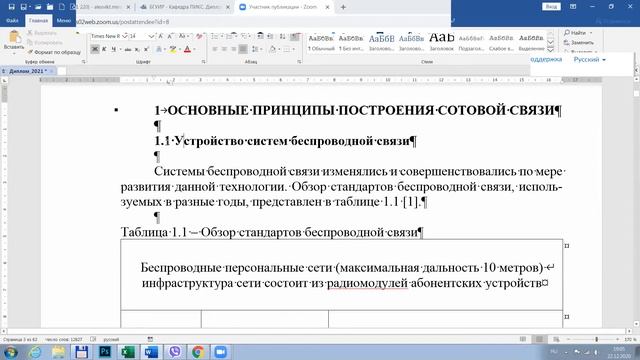Screen dimensions: 640x360
Task: Toggle strikethrough (abc) formatting
Action: click(128, 49)
